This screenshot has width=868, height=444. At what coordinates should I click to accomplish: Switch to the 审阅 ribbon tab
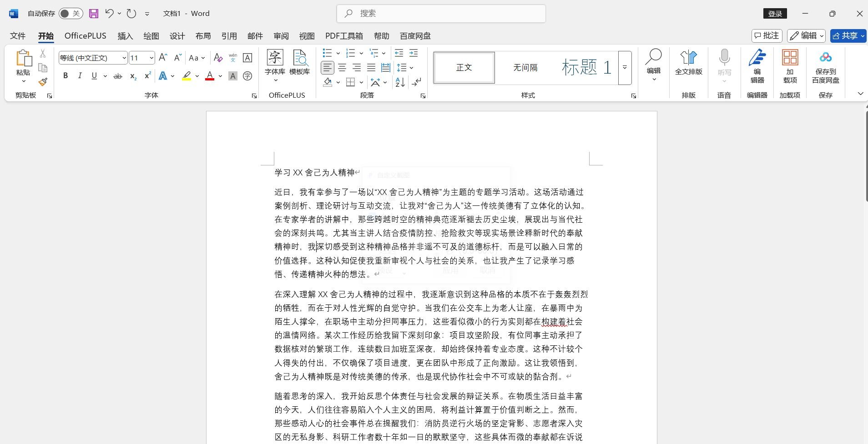tap(281, 35)
